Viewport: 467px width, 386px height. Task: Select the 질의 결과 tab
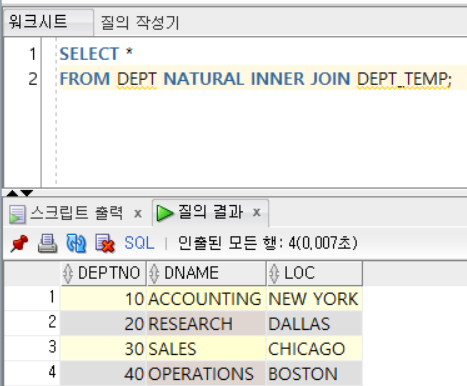point(210,212)
